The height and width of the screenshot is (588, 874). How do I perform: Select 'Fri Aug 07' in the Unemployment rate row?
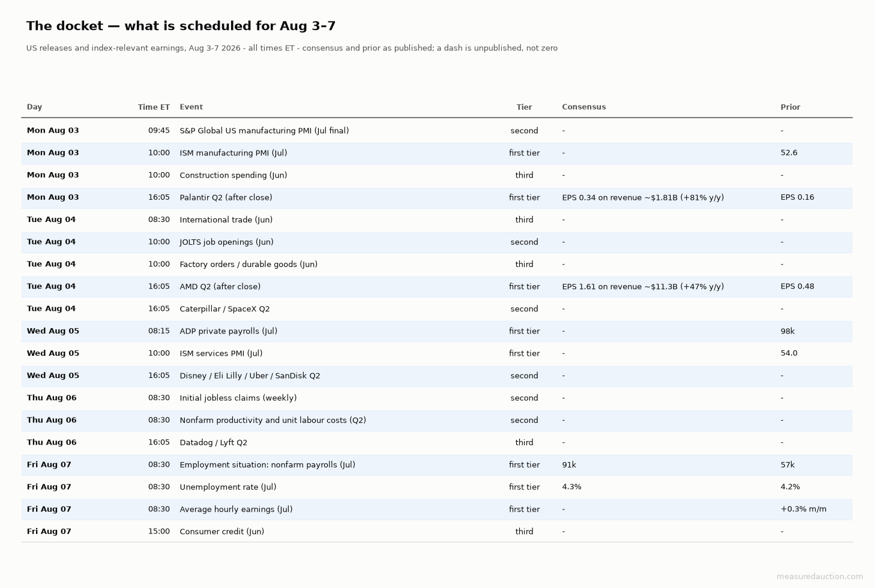49,487
